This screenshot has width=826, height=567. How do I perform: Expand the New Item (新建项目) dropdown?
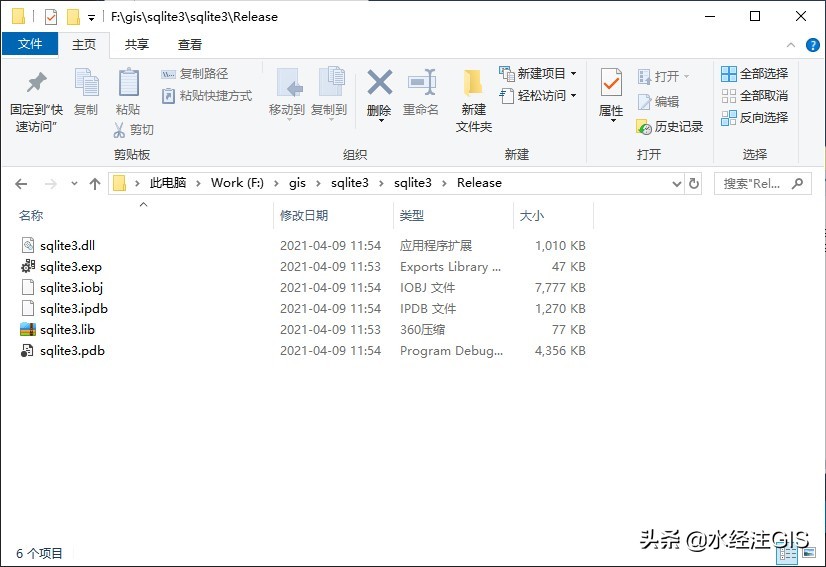click(x=574, y=74)
